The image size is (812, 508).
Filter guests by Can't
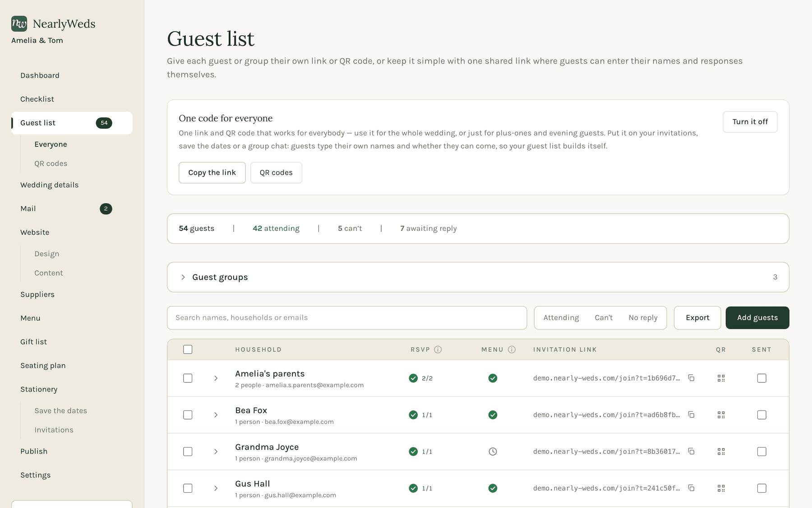coord(604,317)
